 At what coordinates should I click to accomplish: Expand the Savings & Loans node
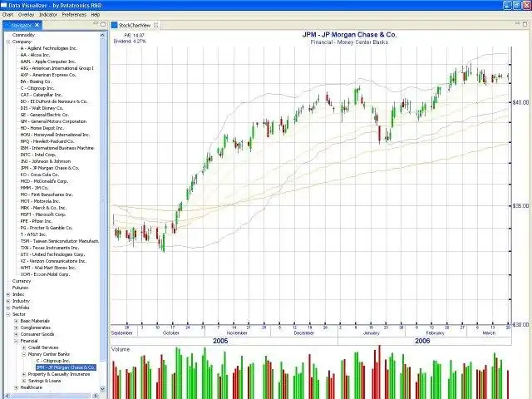pos(24,381)
